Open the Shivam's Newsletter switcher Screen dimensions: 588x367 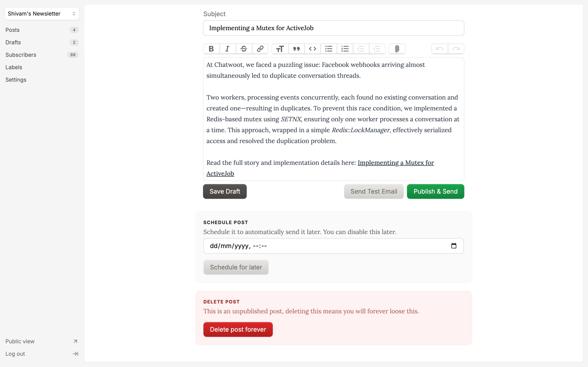pos(42,14)
